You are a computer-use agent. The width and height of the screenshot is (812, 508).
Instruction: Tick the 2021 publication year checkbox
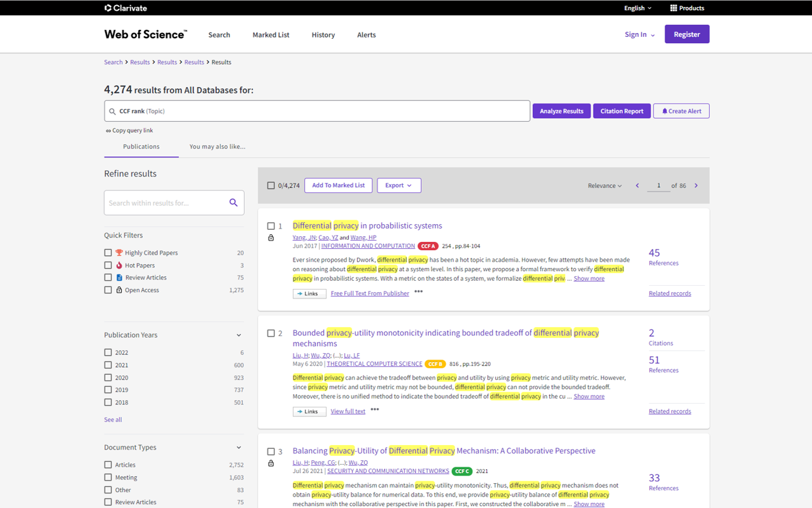tap(108, 365)
